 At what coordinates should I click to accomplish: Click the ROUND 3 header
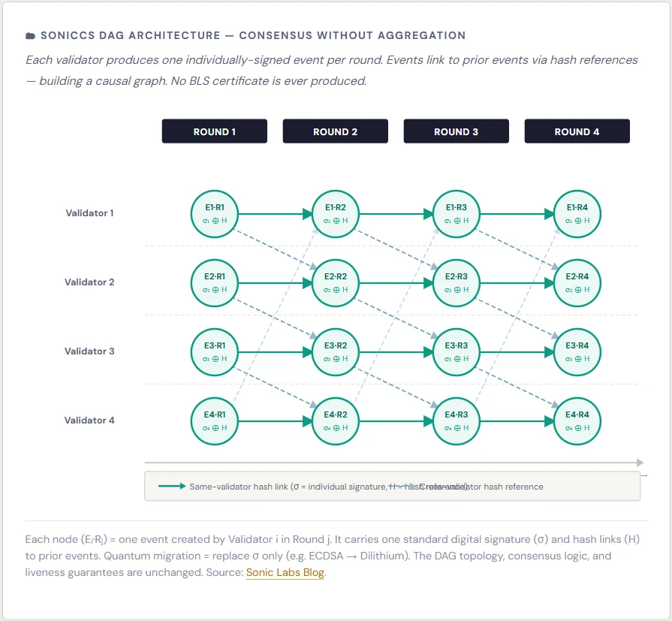pyautogui.click(x=457, y=131)
